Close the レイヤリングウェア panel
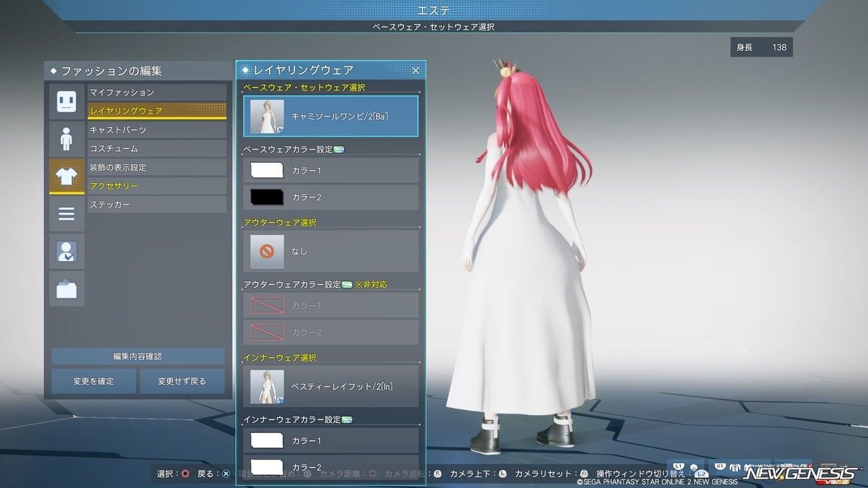Viewport: 868px width, 488px height. [416, 70]
